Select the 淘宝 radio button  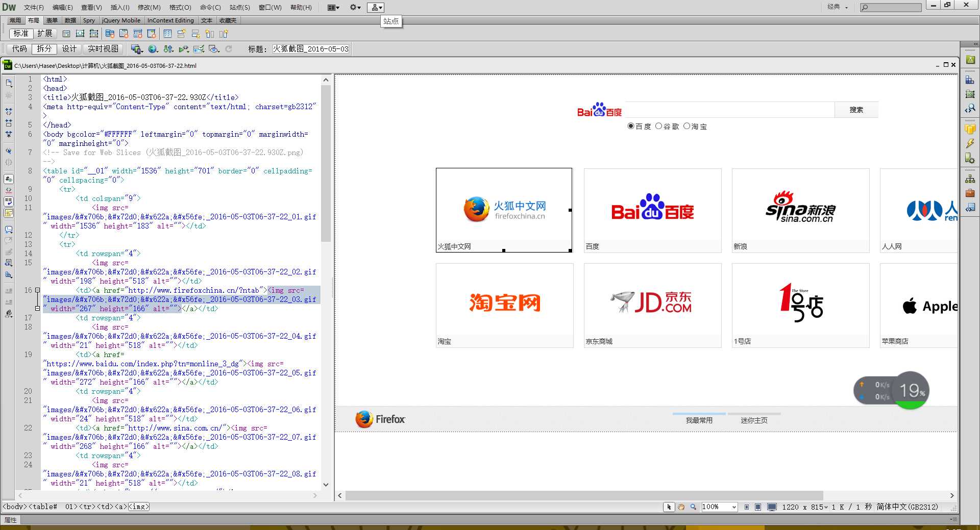pyautogui.click(x=687, y=126)
